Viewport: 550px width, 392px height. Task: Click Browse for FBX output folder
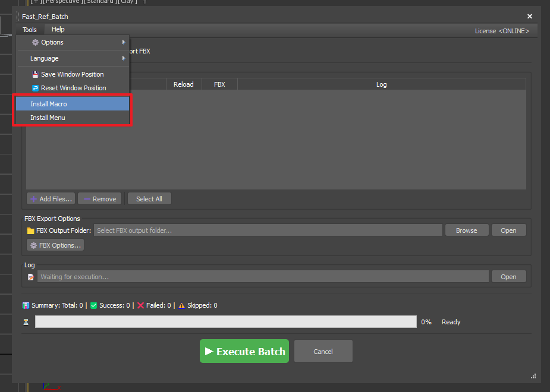pyautogui.click(x=466, y=230)
